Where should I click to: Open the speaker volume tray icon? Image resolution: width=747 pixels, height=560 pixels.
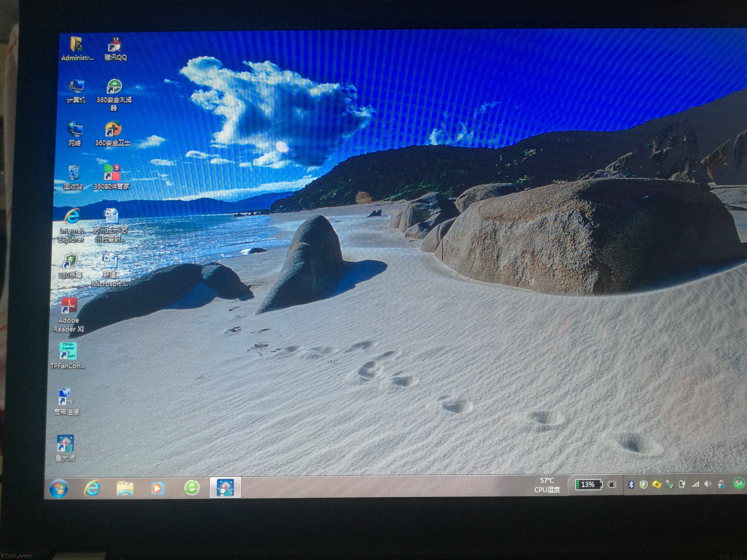pos(707,484)
